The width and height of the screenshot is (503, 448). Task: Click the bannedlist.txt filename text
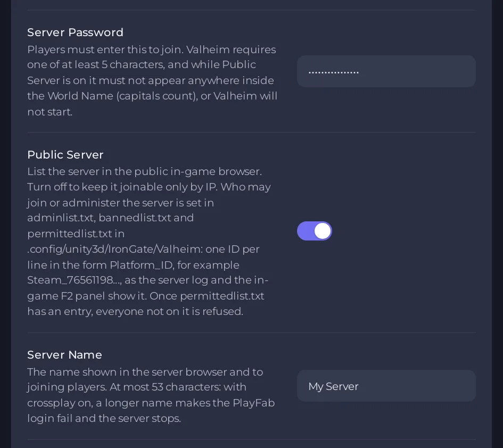[x=135, y=218]
